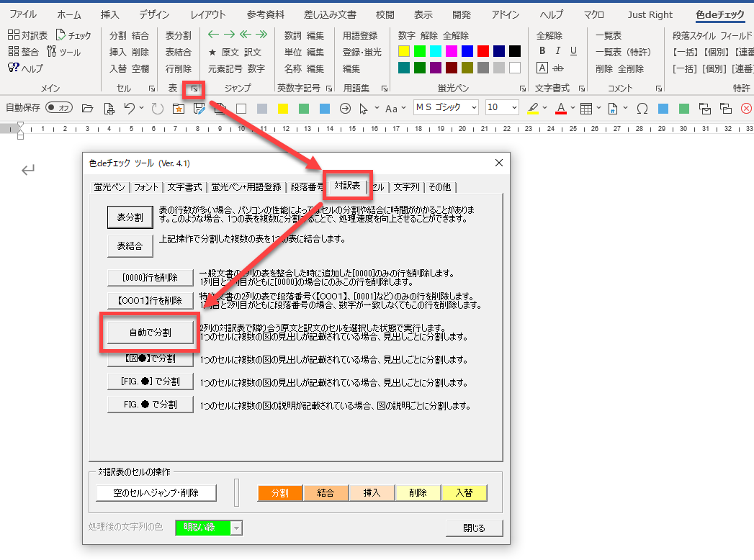Toggle the 自動保存 switch
The width and height of the screenshot is (754, 560).
click(x=59, y=108)
